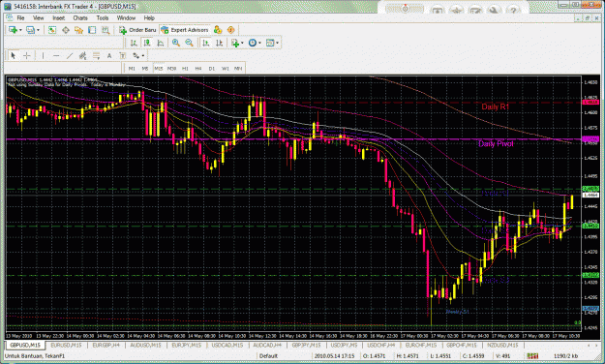Click the two-person account icon
This screenshot has width=605, height=364.
click(218, 30)
